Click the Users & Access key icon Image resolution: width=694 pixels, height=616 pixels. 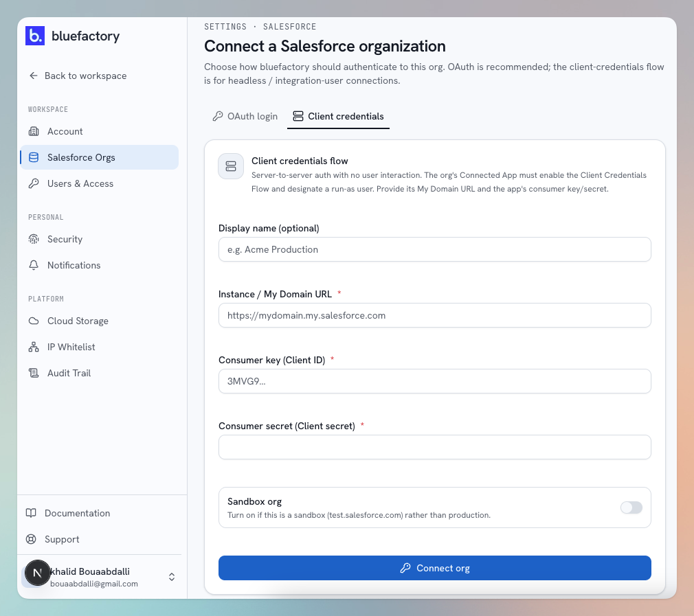pos(34,183)
